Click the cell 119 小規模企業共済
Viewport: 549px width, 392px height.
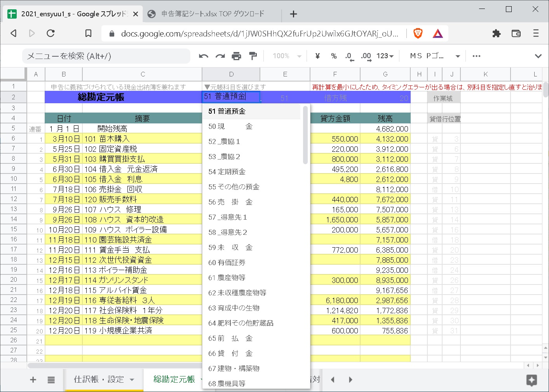[x=142, y=331]
